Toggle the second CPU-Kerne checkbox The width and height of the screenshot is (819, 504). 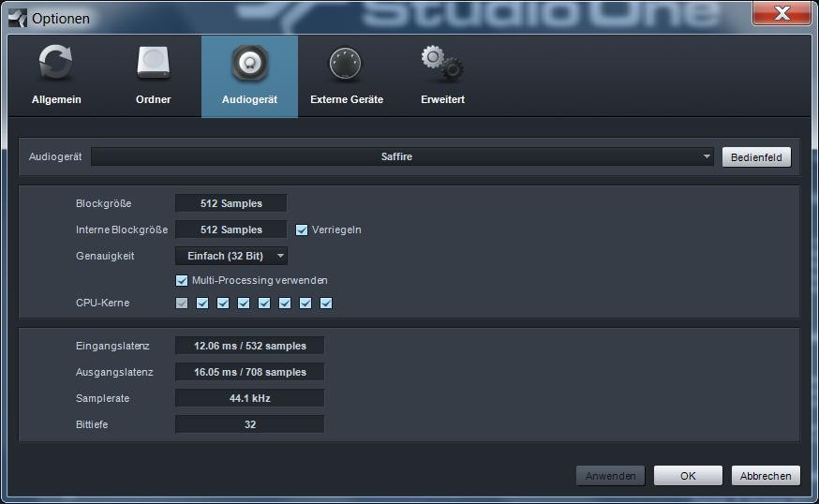tap(202, 303)
